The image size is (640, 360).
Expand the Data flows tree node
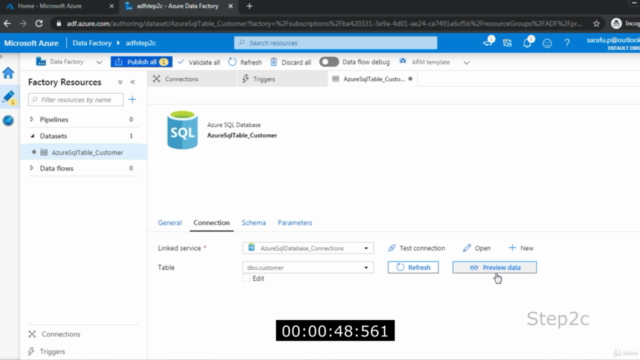[31, 168]
